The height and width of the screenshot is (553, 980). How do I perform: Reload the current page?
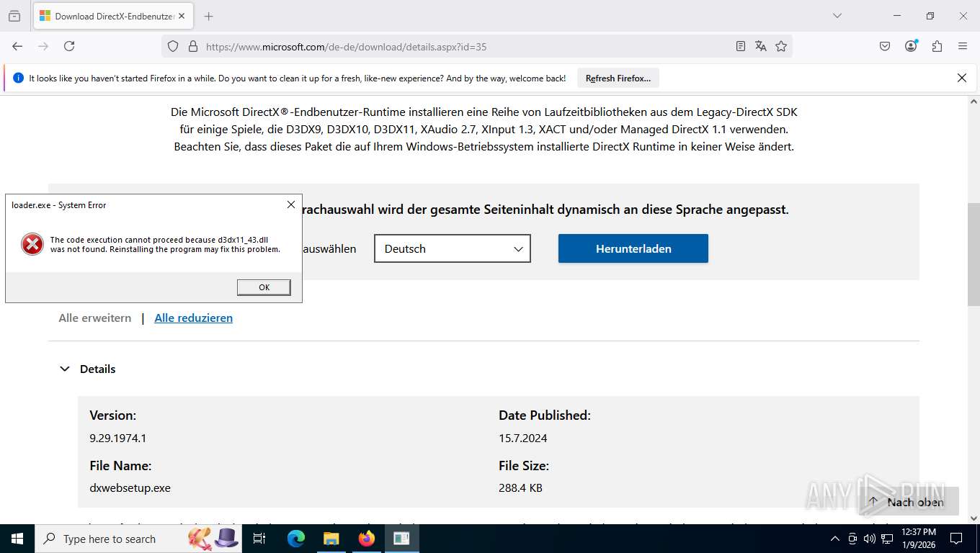click(x=69, y=46)
